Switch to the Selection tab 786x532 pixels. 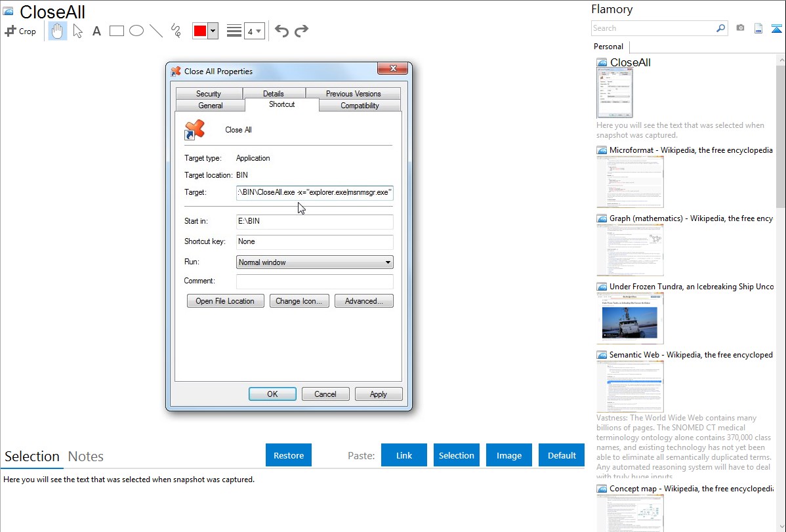(x=32, y=457)
